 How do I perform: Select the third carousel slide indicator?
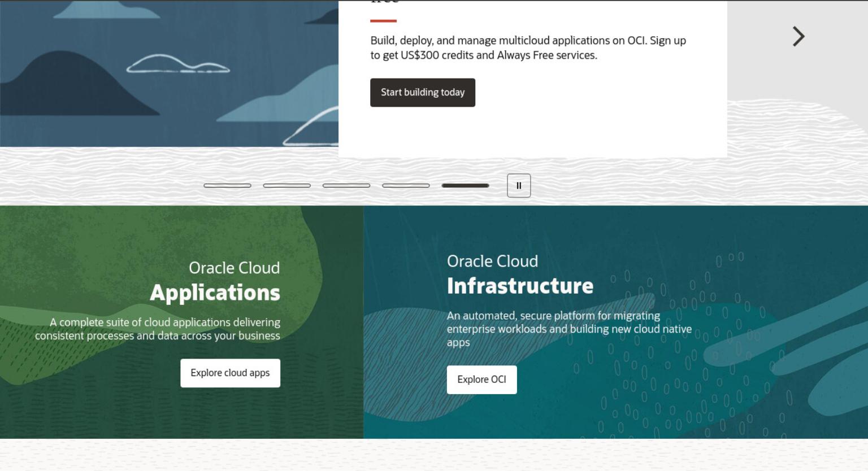pyautogui.click(x=346, y=185)
